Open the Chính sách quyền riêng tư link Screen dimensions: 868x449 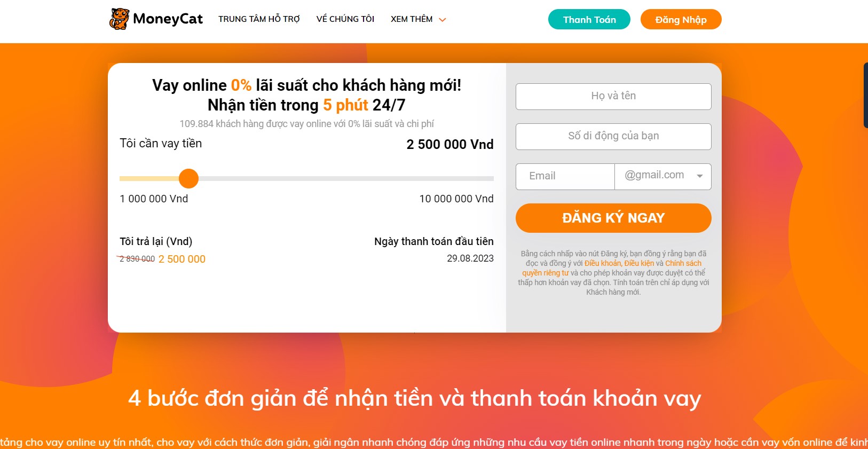[x=612, y=268]
